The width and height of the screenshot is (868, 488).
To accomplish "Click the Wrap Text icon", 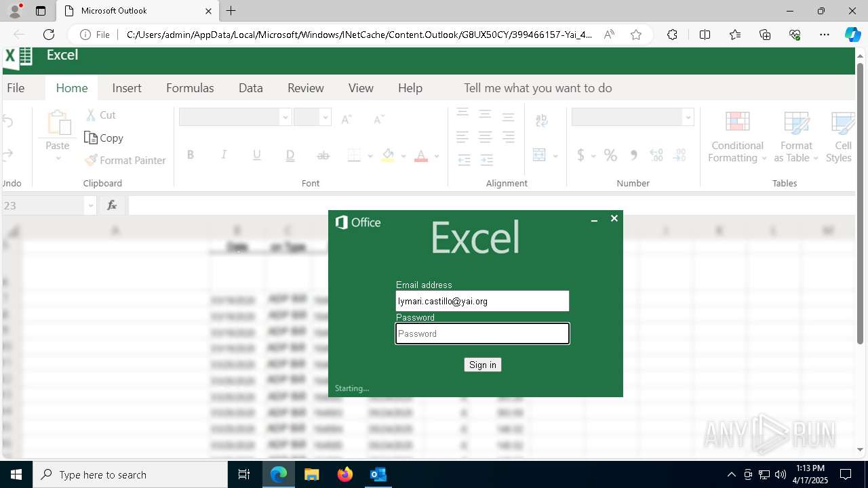I will tap(542, 121).
